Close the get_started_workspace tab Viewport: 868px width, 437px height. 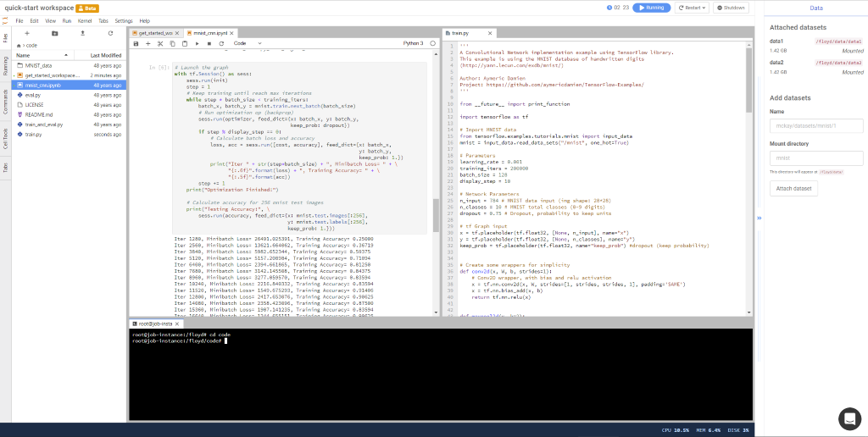[x=178, y=33]
